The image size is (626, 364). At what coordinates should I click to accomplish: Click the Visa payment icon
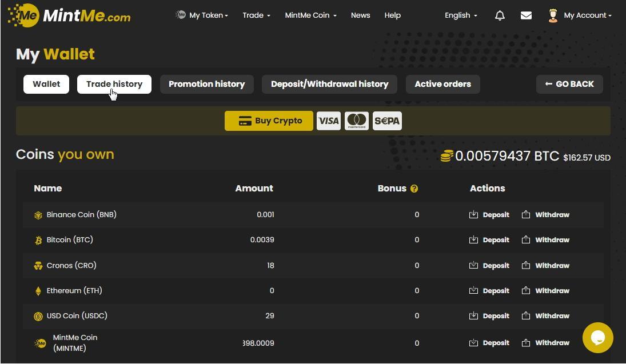tap(329, 121)
